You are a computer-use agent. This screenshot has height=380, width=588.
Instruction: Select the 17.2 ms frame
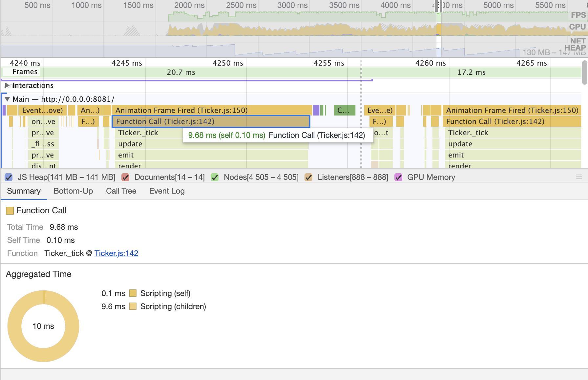pyautogui.click(x=471, y=73)
